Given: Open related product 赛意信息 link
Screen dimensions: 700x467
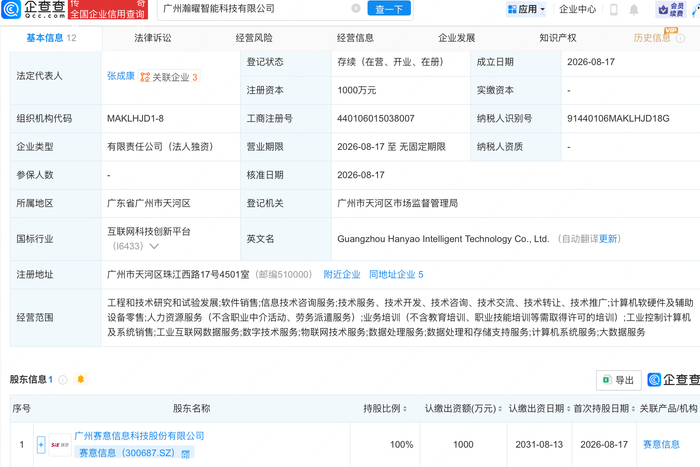Looking at the screenshot, I should tap(661, 444).
